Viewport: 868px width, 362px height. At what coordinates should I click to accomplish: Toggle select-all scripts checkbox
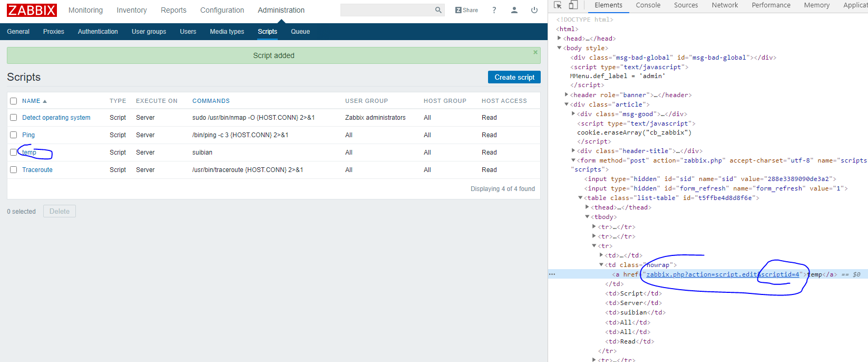pyautogui.click(x=14, y=101)
